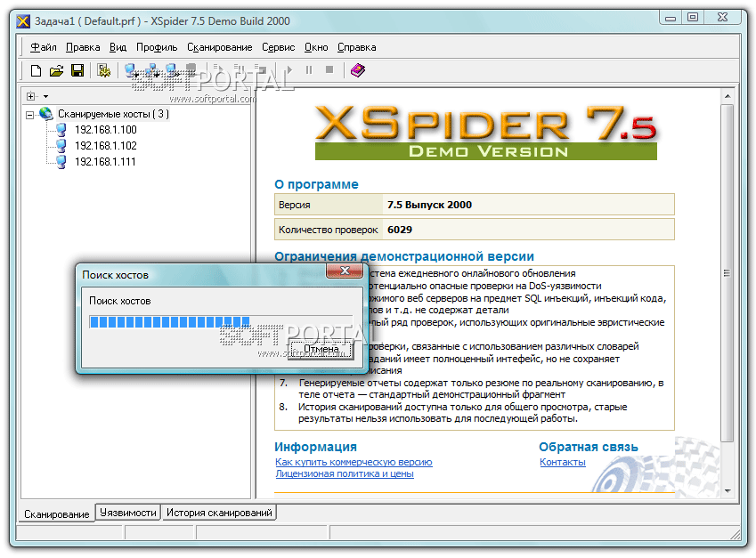Click the computer icon beside 192.168.1.100

click(x=61, y=130)
